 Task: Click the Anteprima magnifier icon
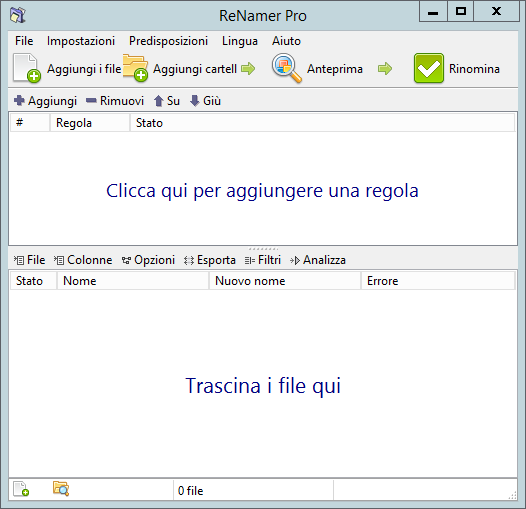pos(286,68)
